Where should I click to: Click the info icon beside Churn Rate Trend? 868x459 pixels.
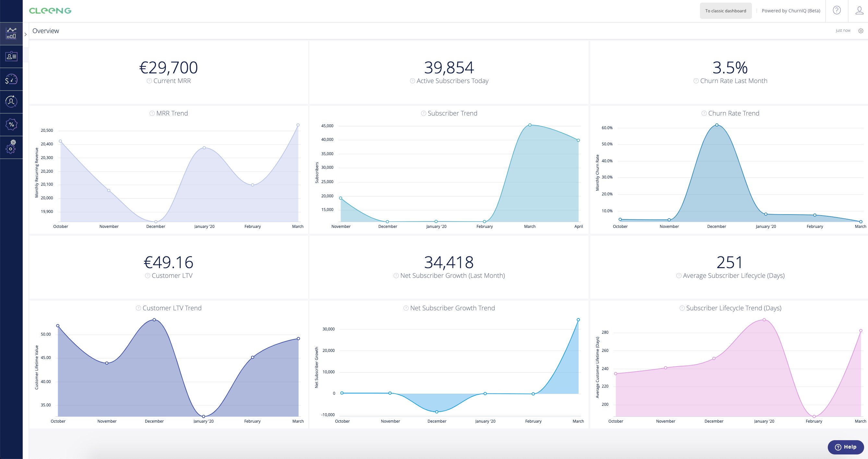pyautogui.click(x=704, y=113)
